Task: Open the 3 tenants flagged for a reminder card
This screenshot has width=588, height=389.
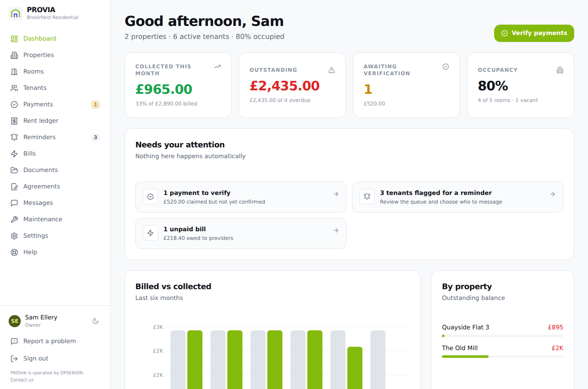Action: pyautogui.click(x=457, y=197)
